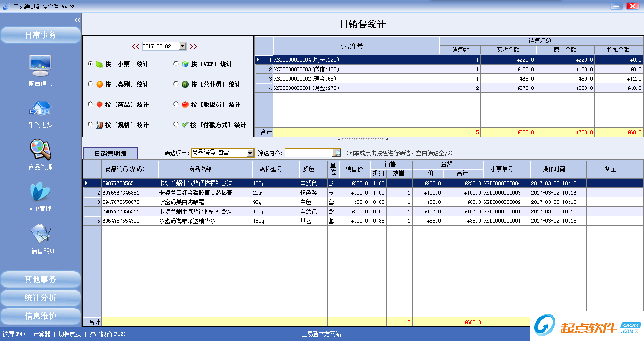Collapse the left sidebar with double-chevron icon
Image resolution: width=644 pixels, height=341 pixels.
pyautogui.click(x=77, y=20)
